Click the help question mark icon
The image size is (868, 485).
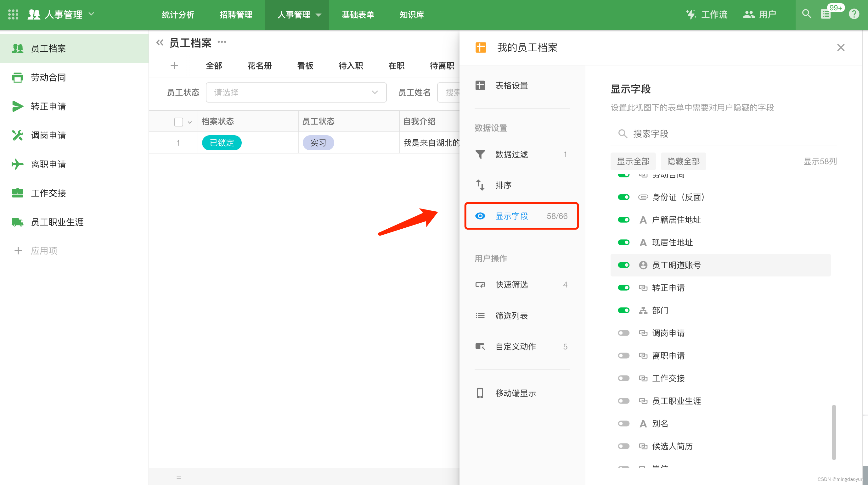click(x=854, y=14)
